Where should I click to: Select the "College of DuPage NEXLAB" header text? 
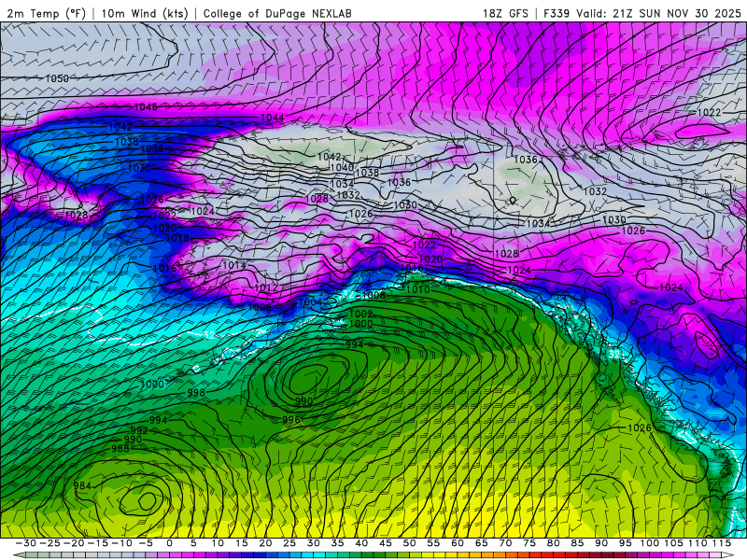[x=277, y=13]
